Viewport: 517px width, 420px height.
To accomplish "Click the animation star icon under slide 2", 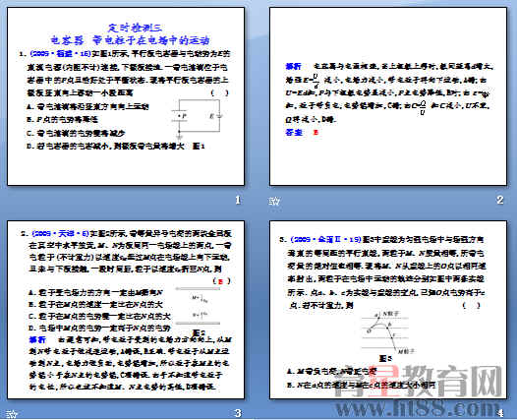I will [274, 201].
